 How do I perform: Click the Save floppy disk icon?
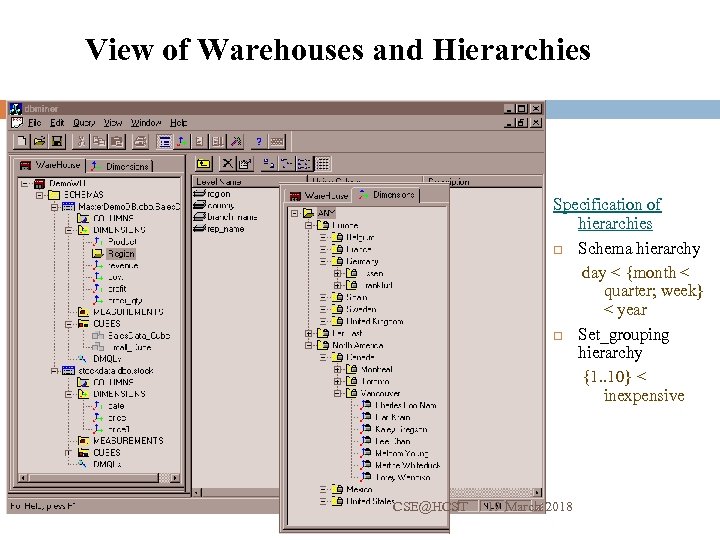57,141
